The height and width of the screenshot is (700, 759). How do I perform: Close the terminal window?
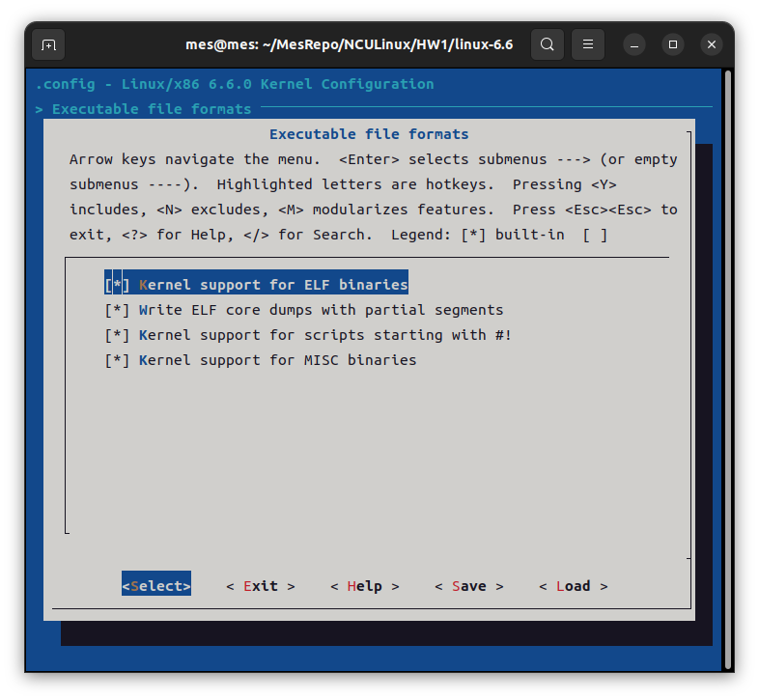tap(712, 44)
